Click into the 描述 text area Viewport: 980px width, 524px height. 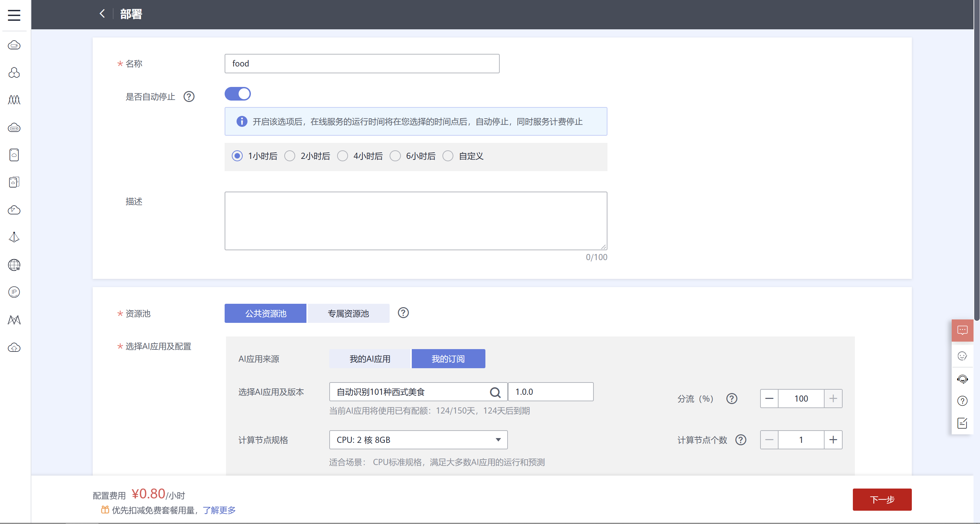click(x=416, y=221)
